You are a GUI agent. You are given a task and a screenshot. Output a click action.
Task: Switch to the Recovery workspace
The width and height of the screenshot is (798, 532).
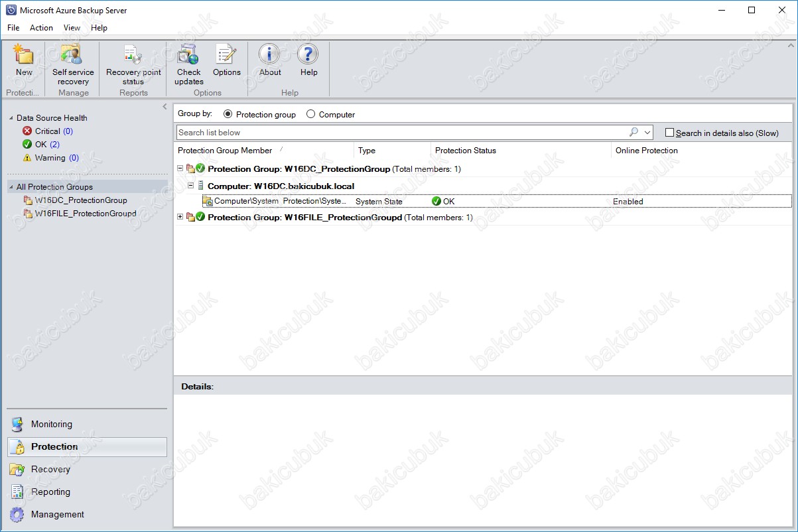coord(87,470)
